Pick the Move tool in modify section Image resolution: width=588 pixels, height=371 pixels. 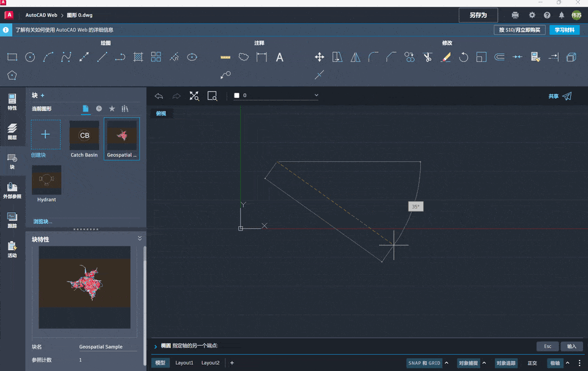319,57
